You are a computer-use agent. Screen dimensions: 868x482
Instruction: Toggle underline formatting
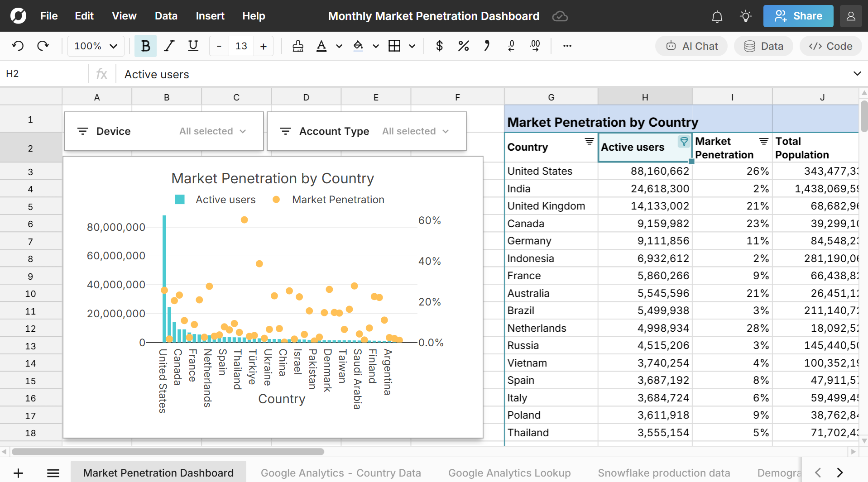click(193, 46)
